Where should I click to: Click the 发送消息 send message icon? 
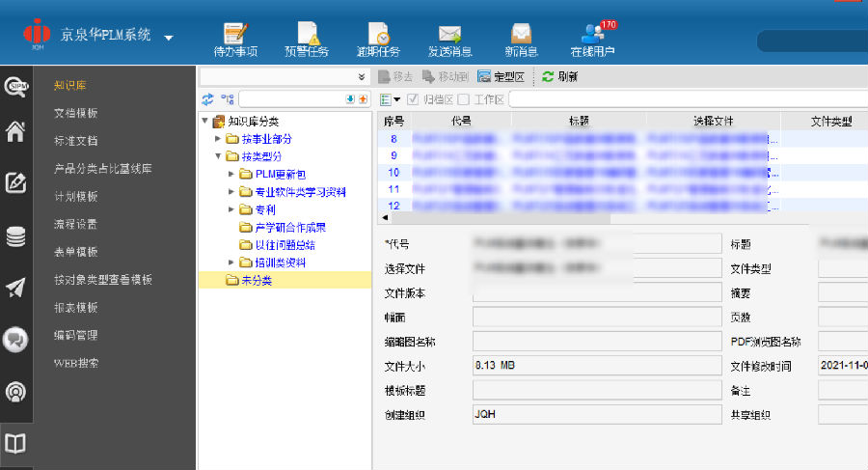point(449,34)
